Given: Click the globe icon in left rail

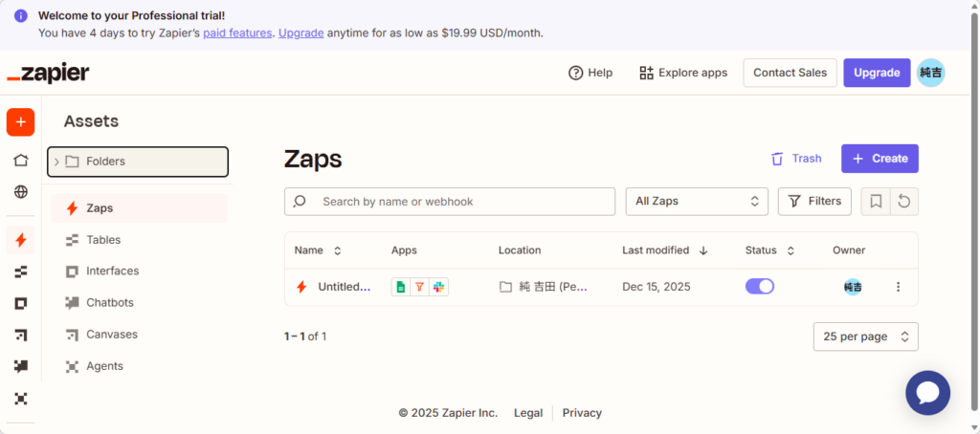Looking at the screenshot, I should pyautogui.click(x=20, y=191).
